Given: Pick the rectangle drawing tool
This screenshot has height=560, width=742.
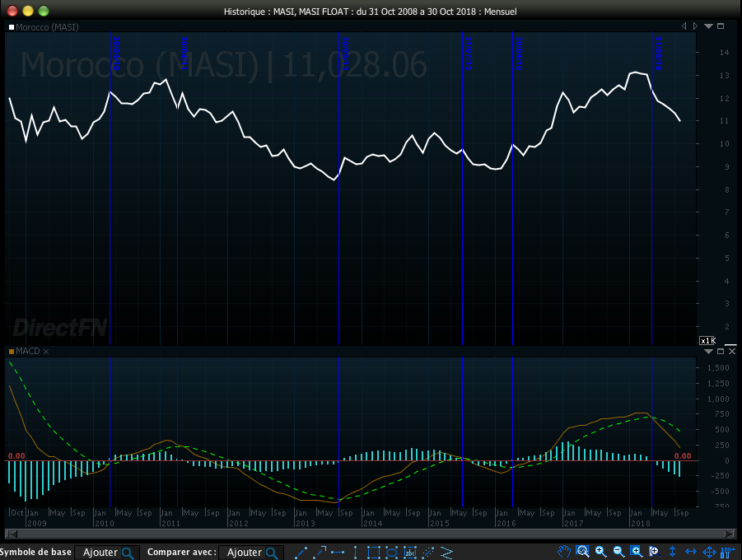Looking at the screenshot, I should (x=373, y=553).
